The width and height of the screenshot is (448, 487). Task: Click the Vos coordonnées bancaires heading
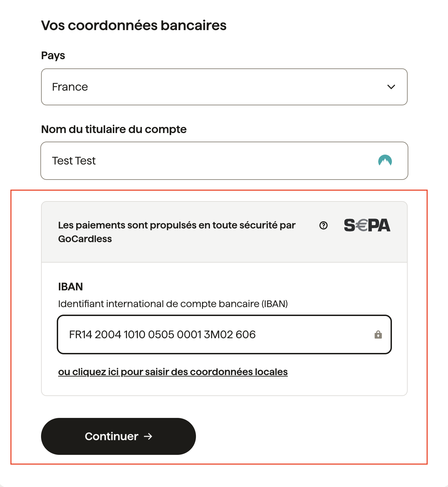tap(134, 26)
